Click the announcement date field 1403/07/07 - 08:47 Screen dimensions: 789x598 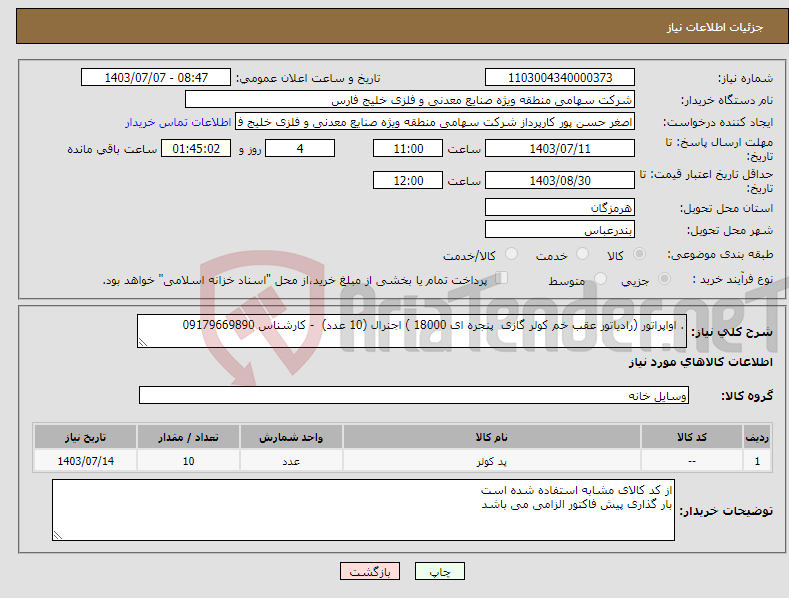click(156, 78)
